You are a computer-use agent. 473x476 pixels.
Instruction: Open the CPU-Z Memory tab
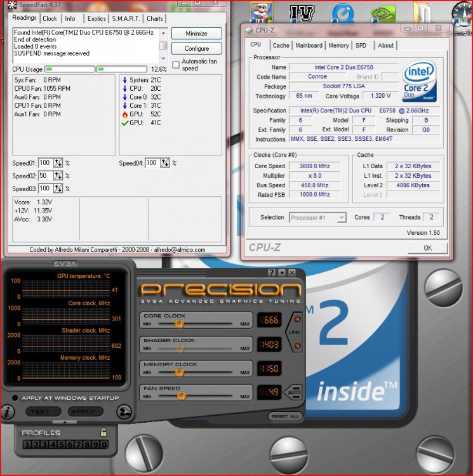pos(338,46)
